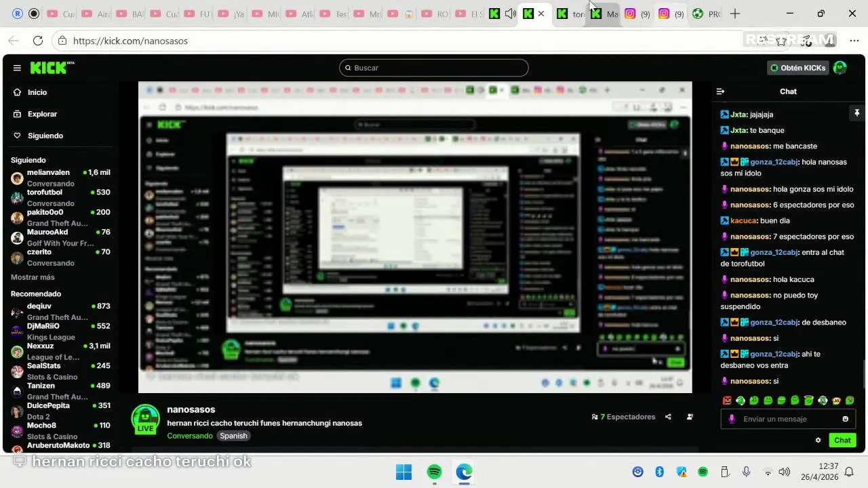The width and height of the screenshot is (868, 488).
Task: Click the Spanish language tag
Action: pyautogui.click(x=233, y=436)
